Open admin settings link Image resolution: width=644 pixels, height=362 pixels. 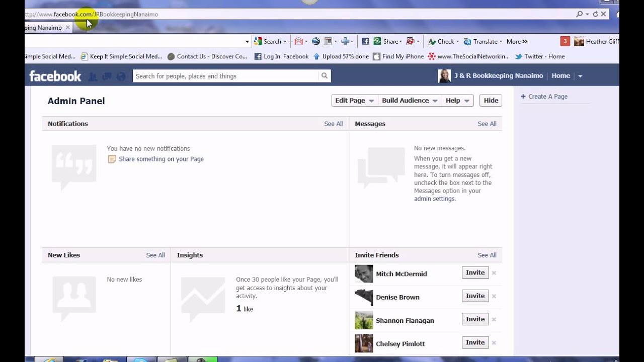pos(435,199)
